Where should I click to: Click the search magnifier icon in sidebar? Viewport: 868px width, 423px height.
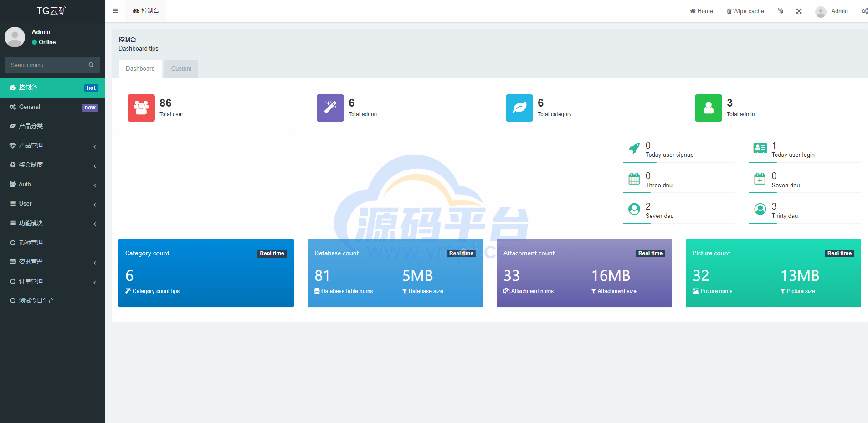coord(91,65)
